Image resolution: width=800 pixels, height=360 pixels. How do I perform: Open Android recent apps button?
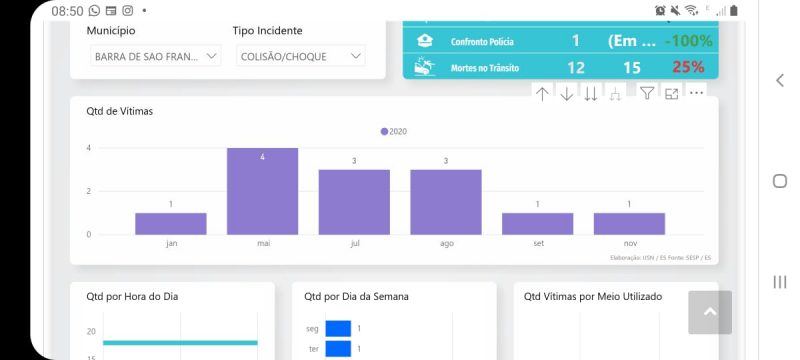[780, 282]
